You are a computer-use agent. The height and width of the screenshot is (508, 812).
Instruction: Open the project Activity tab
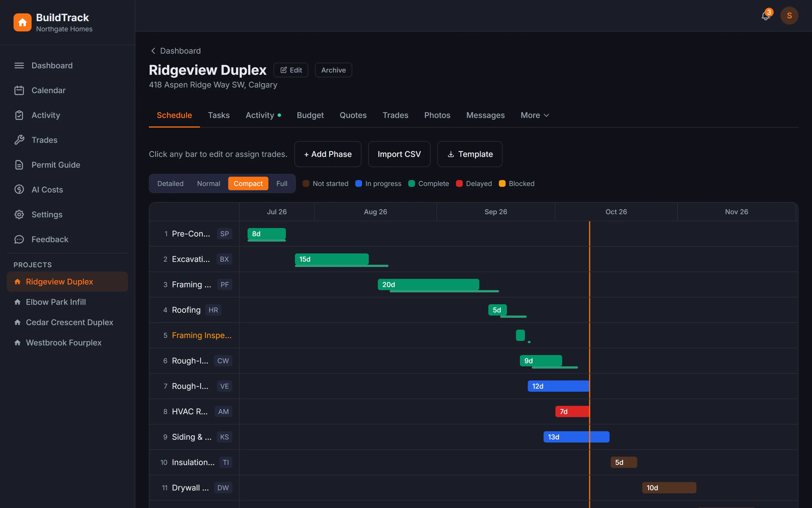point(263,115)
